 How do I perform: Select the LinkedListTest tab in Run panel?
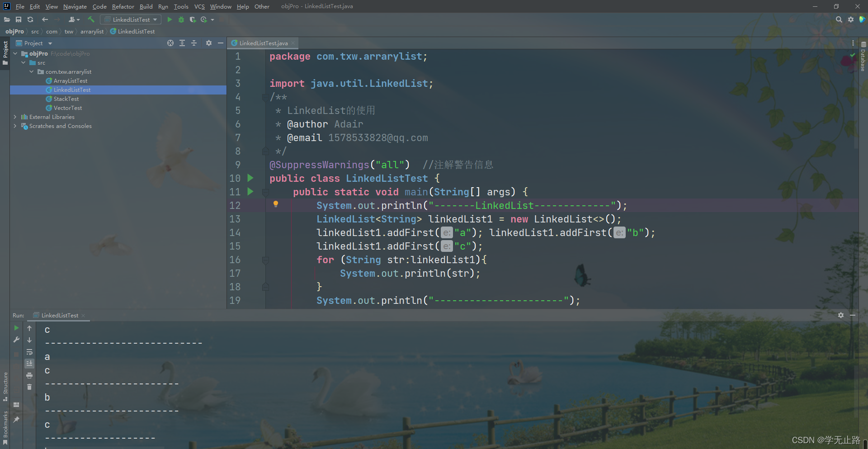click(60, 315)
